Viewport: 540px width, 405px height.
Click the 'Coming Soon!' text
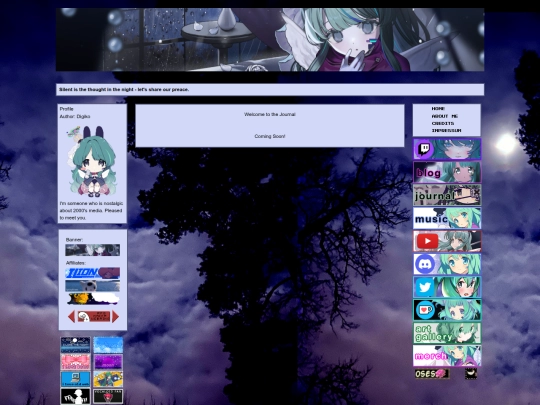(x=270, y=136)
